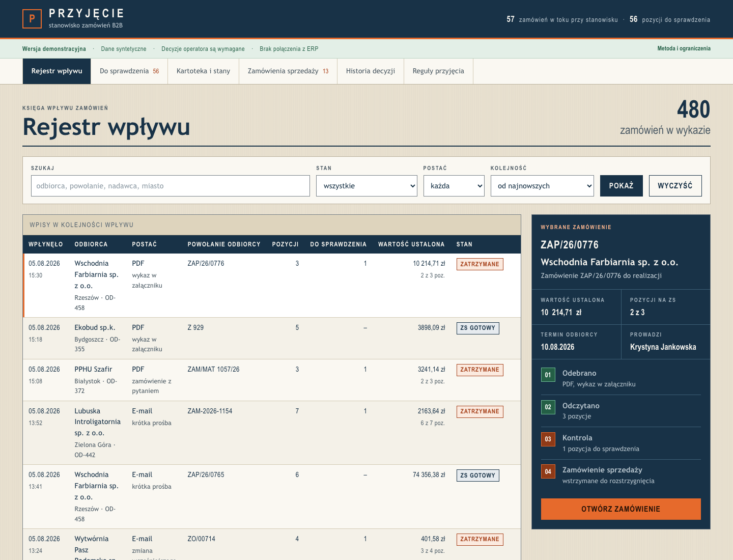Open Metoda i ograniczenia link
This screenshot has height=560, width=733.
(x=684, y=48)
